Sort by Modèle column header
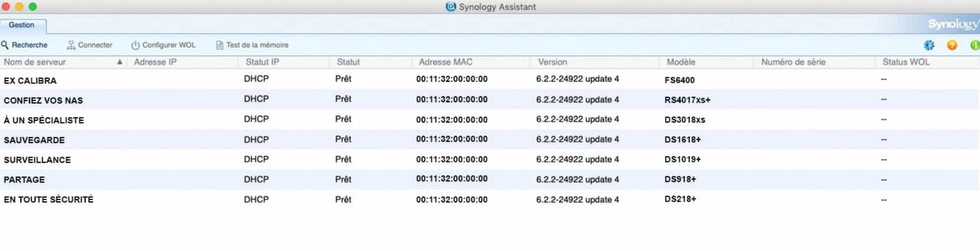Viewport: 980px width, 251px height. pos(681,62)
